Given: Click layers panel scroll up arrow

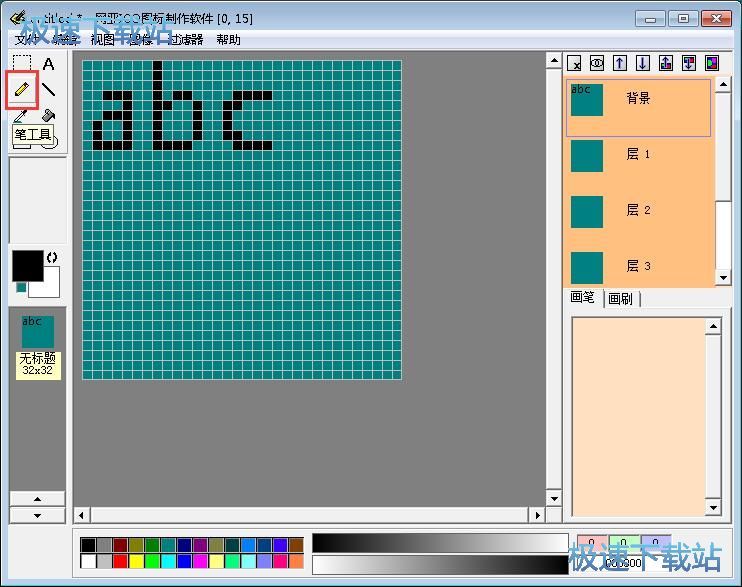Looking at the screenshot, I should (723, 85).
